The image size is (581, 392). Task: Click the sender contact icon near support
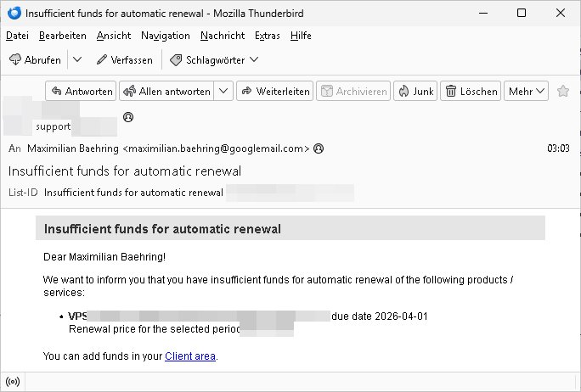[128, 117]
